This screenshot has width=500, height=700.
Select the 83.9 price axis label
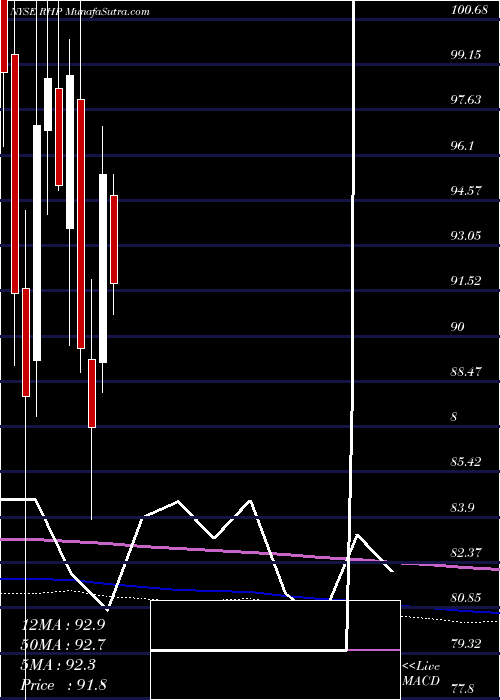462,507
